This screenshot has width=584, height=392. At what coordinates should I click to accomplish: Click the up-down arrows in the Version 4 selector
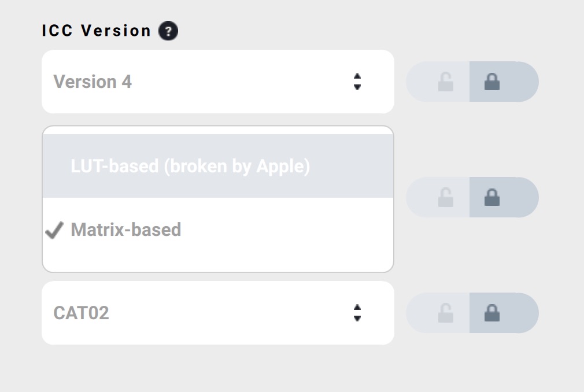pos(357,82)
